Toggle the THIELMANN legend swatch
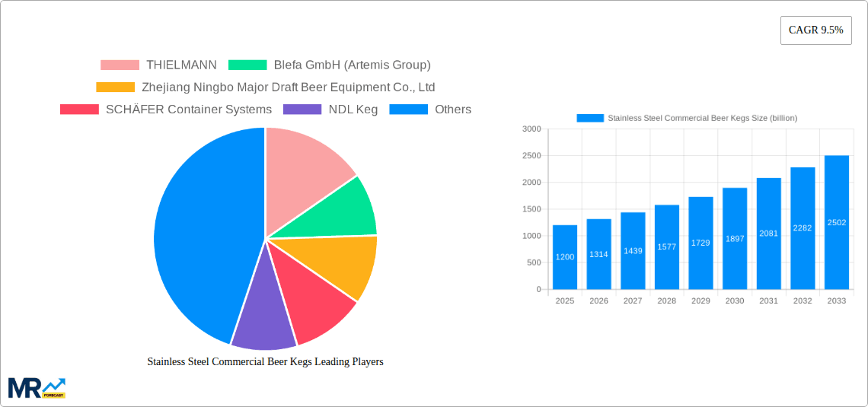 coord(120,65)
